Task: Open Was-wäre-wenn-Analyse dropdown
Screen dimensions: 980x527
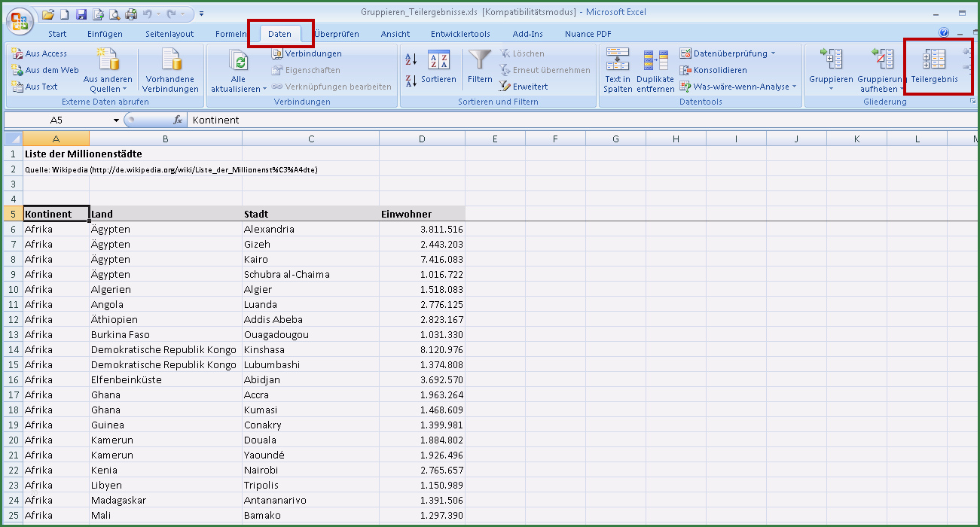Action: [x=794, y=87]
